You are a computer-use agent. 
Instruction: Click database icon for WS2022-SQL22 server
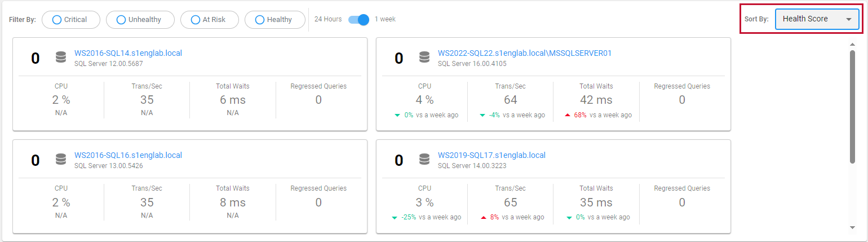click(424, 58)
